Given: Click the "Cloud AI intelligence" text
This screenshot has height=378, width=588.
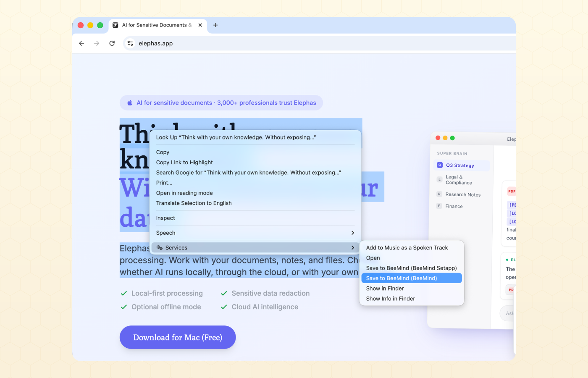Looking at the screenshot, I should click(265, 307).
